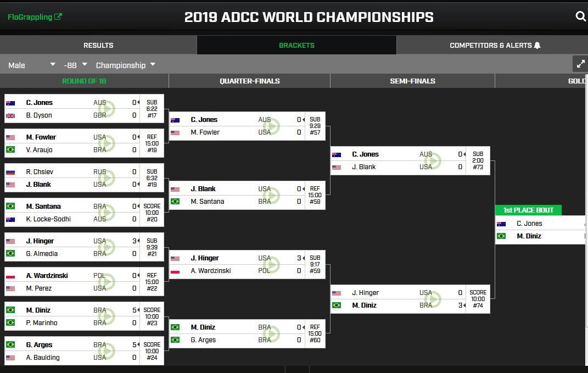Play video for Fowler vs Araujo match
Screen dimensions: 588x373
[107, 143]
